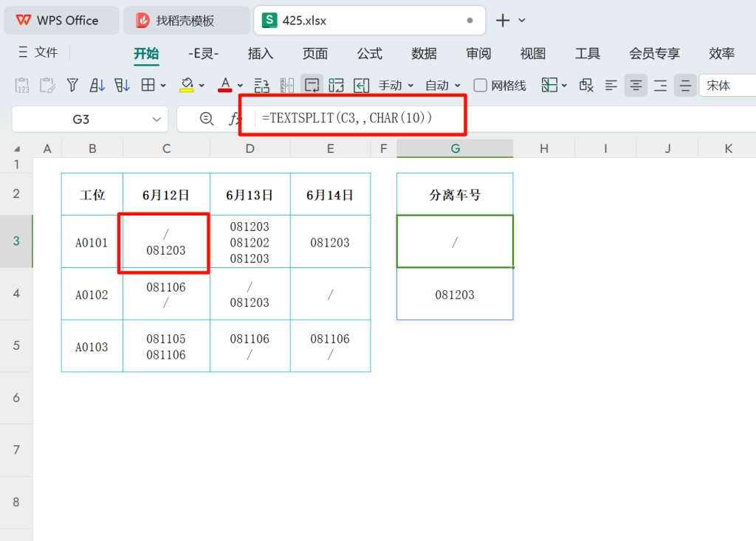Open the borders dropdown arrow
The height and width of the screenshot is (541, 756).
coord(163,86)
